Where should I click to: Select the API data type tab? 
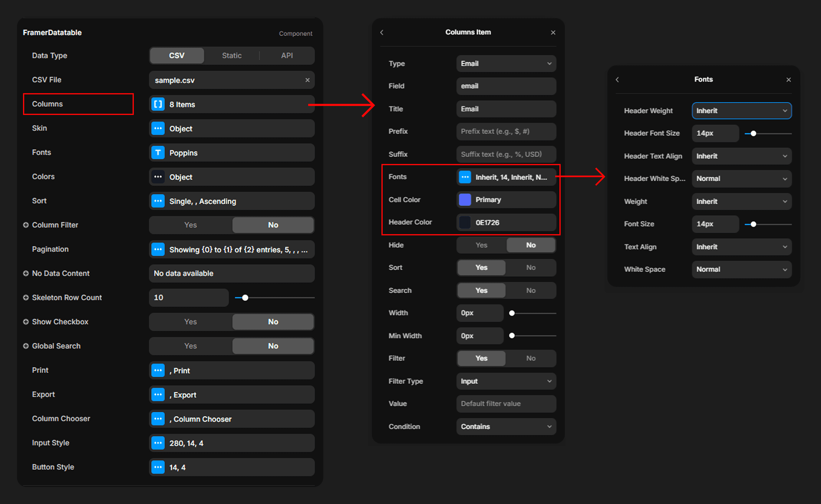pyautogui.click(x=287, y=55)
